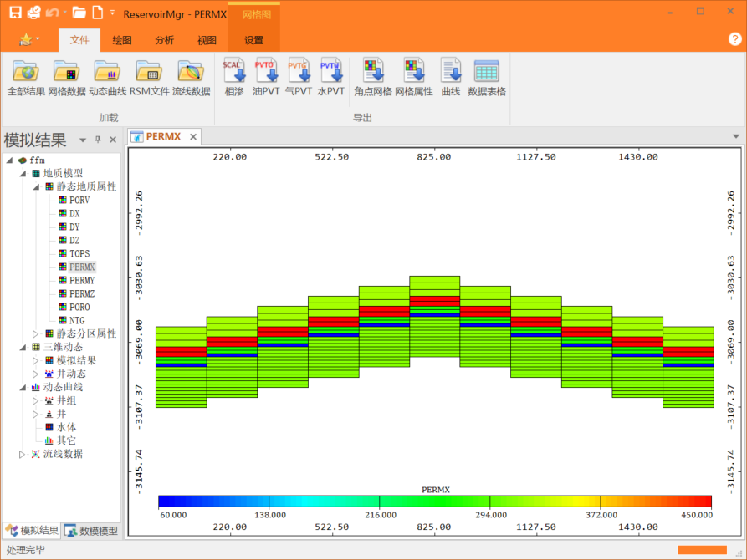Viewport: 747px width, 560px height.
Task: Switch to the 绘图 ribbon tab
Action: point(122,40)
